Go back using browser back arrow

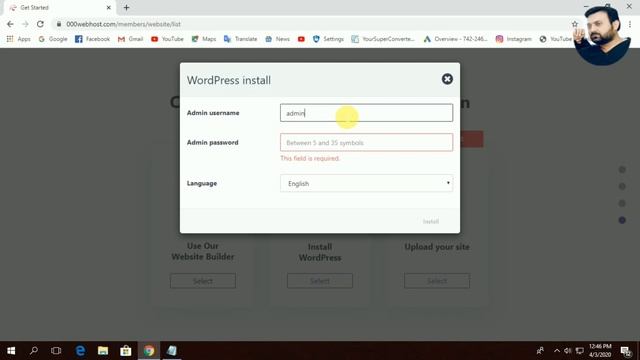[x=10, y=24]
